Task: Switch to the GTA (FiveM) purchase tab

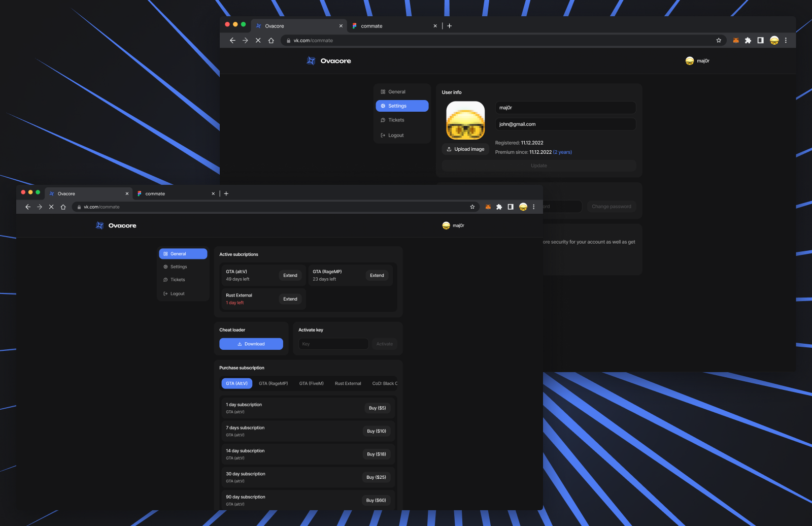Action: click(312, 383)
